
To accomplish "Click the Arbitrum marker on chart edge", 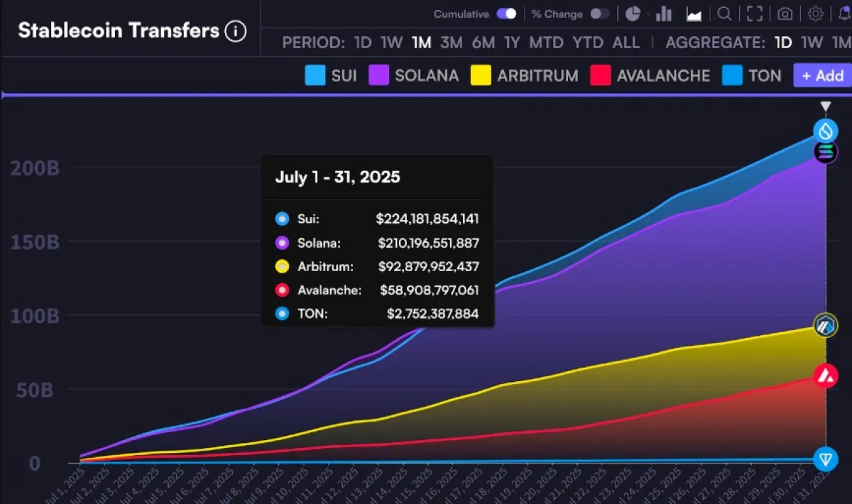I will tap(825, 327).
